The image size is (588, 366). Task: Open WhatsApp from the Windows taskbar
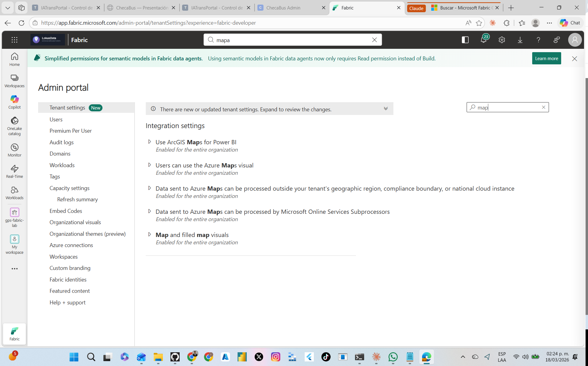coord(393,357)
